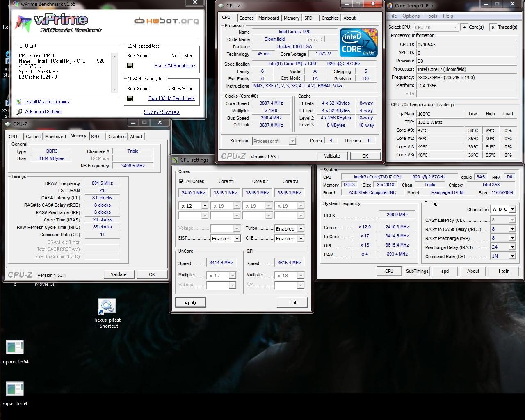
Task: Open the Tools menu in Core Temp
Action: coord(431,16)
